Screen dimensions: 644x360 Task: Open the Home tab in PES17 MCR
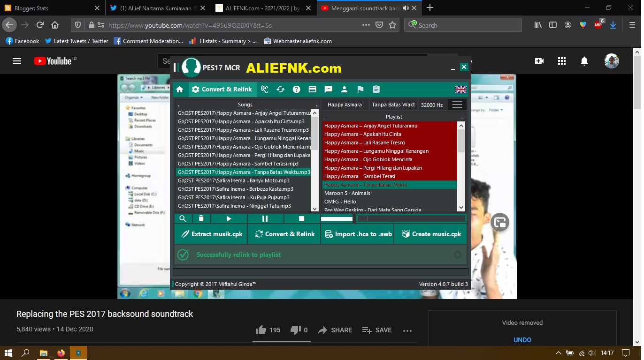180,90
